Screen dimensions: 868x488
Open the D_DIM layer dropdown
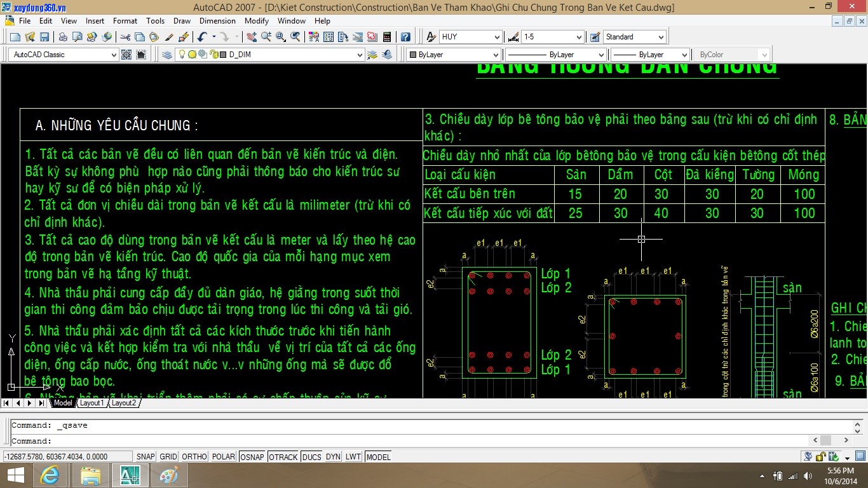[x=360, y=55]
